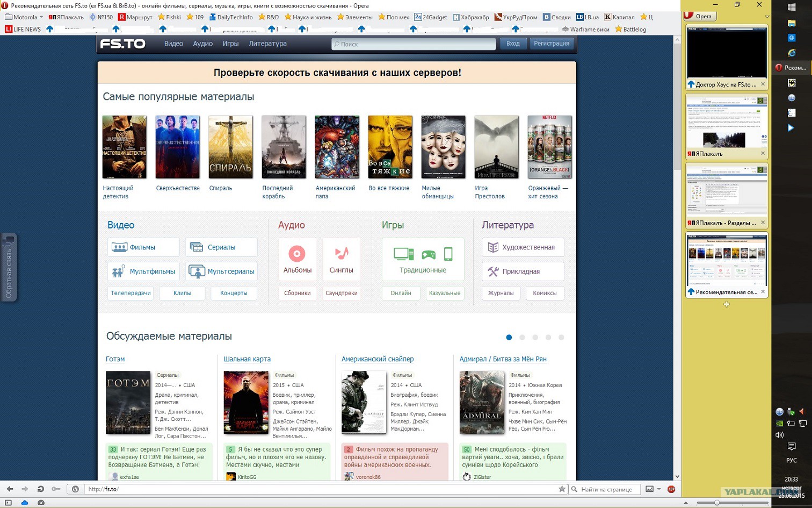Open the Opera panels toggle icon
Image resolution: width=812 pixels, height=508 pixels.
tap(8, 503)
